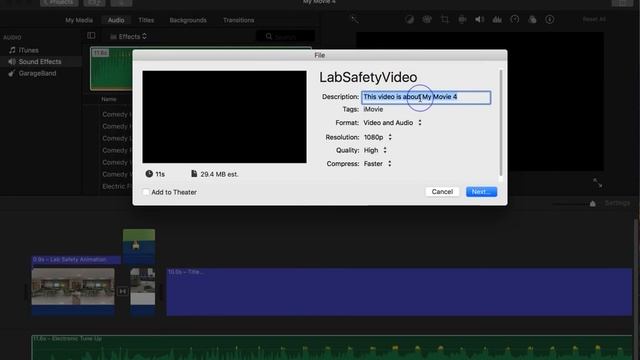Image resolution: width=640 pixels, height=360 pixels.
Task: Open Clip Filter and Audio Effects tool
Action: coord(532,20)
